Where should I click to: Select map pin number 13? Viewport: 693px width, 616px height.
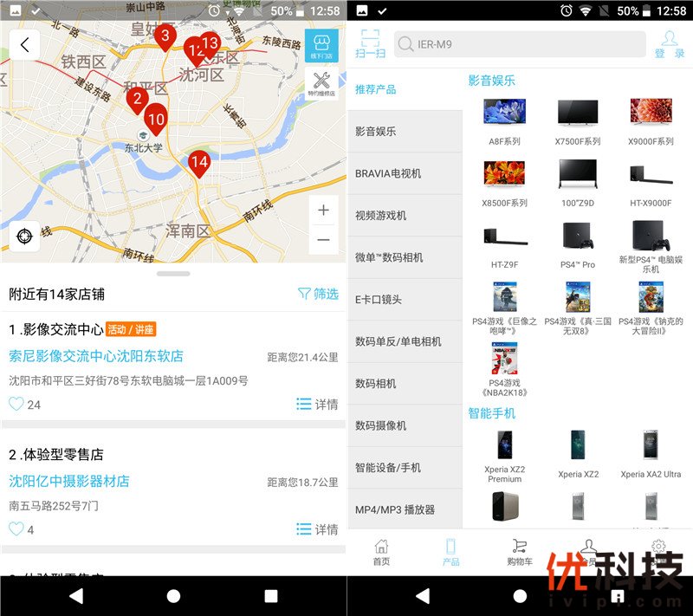click(210, 44)
